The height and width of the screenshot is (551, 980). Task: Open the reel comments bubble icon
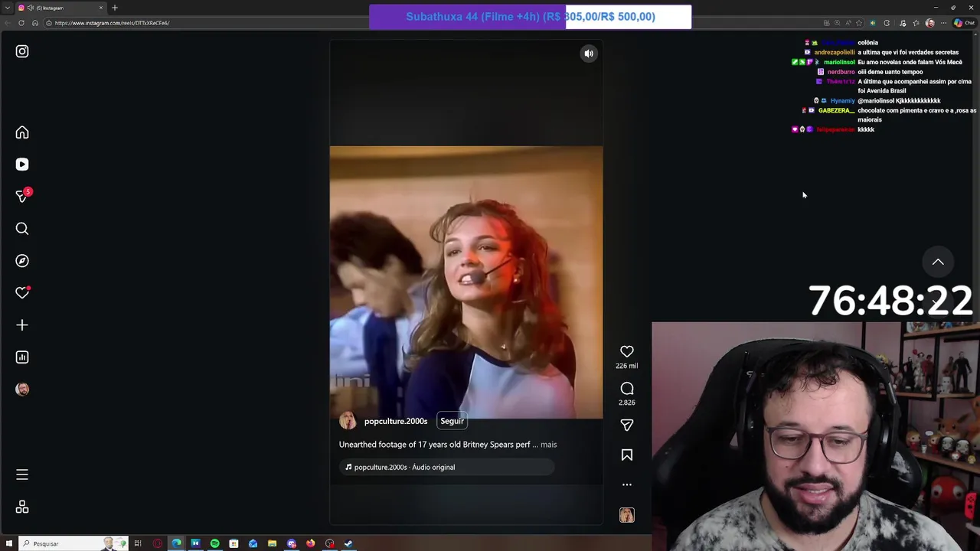click(627, 389)
